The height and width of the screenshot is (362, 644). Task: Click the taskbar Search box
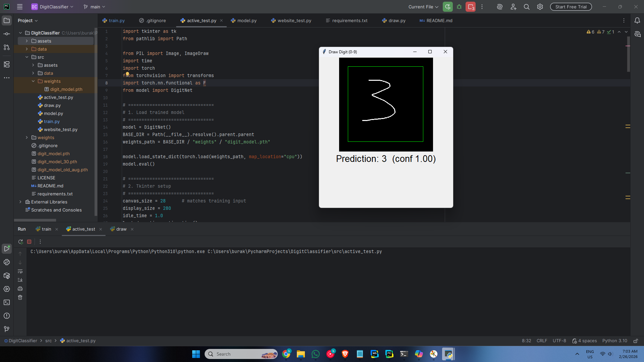coord(241,354)
